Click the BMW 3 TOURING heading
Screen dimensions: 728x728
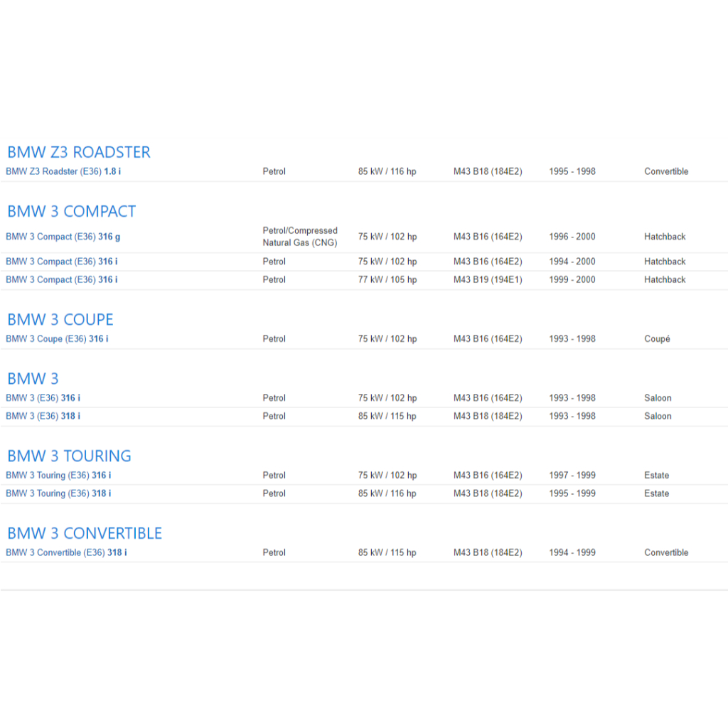pyautogui.click(x=69, y=456)
